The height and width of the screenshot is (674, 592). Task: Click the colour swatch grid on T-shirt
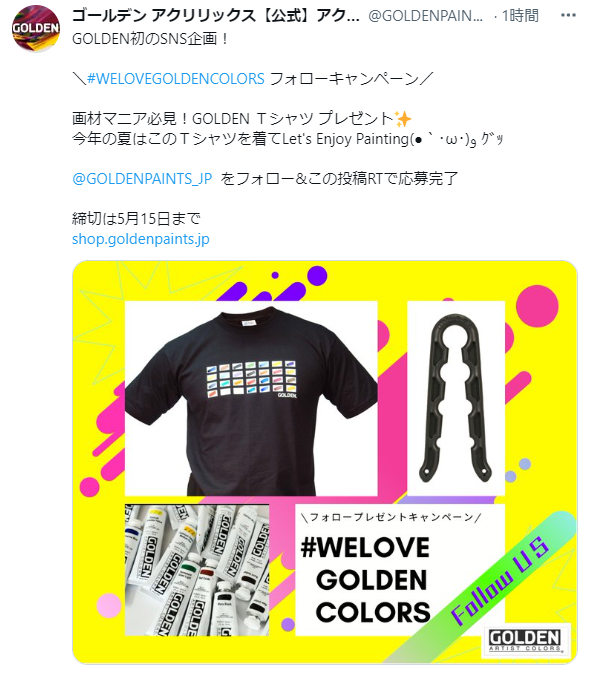(252, 379)
